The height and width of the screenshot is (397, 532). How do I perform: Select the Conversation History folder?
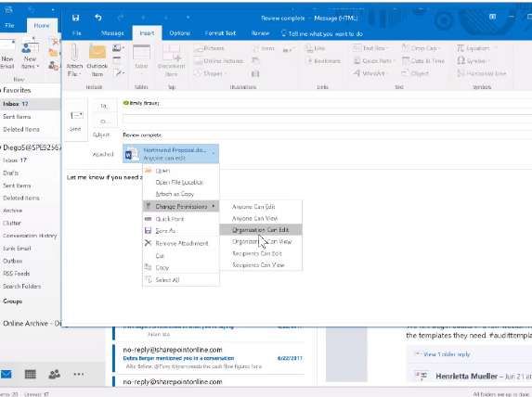coord(30,236)
